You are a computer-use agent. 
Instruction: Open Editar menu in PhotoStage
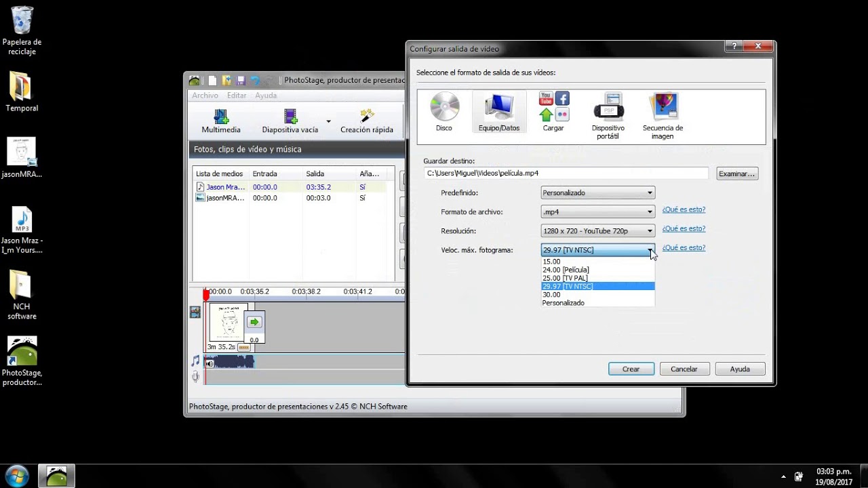click(x=237, y=96)
